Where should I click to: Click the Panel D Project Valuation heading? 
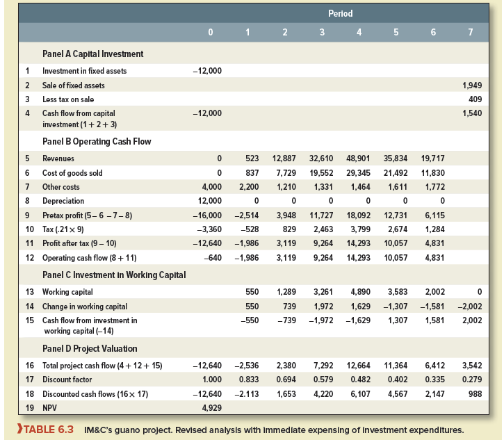(x=90, y=348)
